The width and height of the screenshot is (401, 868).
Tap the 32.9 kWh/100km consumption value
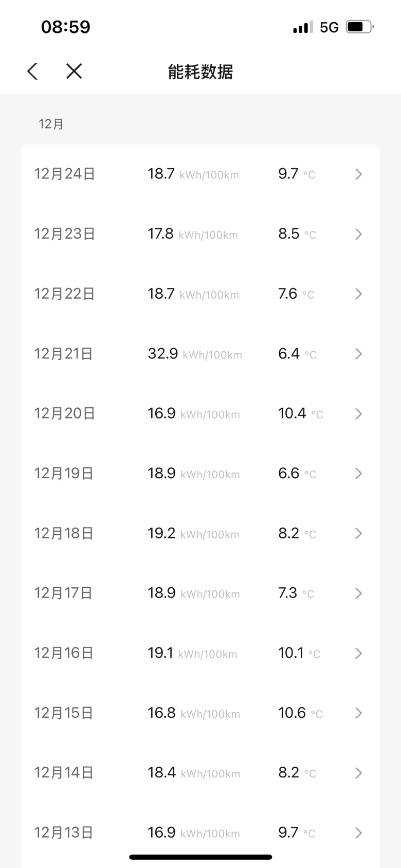(x=194, y=354)
